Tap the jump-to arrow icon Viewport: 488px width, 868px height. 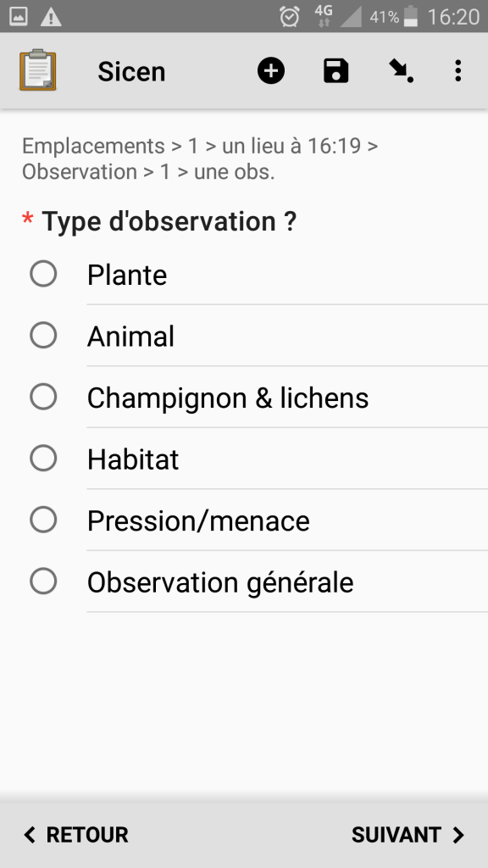401,71
